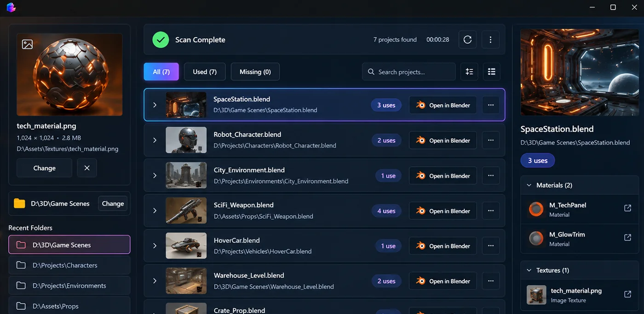The width and height of the screenshot is (644, 314).
Task: Click Change button under tech_material.png
Action: point(44,168)
